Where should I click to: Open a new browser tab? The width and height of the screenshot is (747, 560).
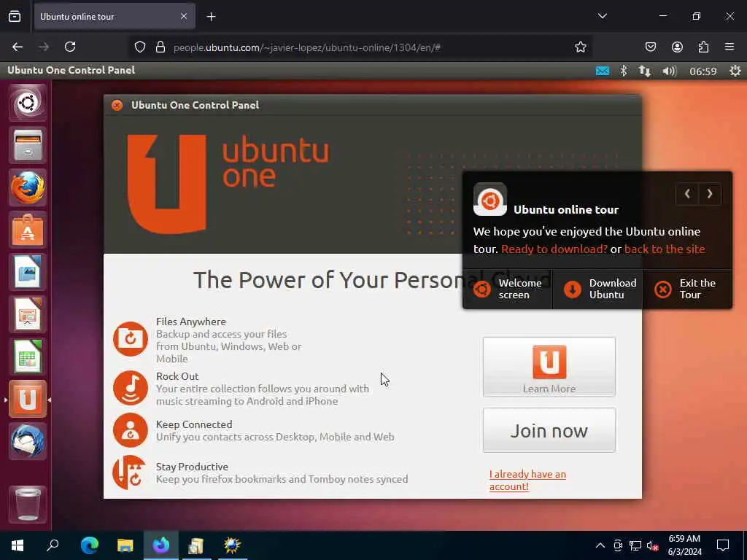[x=211, y=17]
